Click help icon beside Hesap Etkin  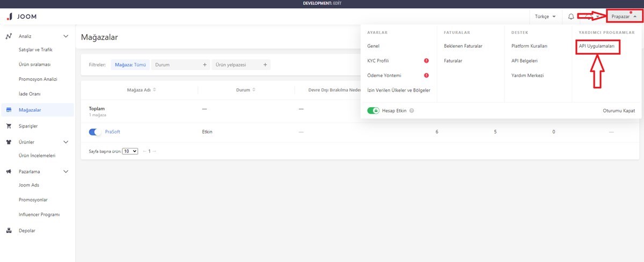(x=412, y=110)
